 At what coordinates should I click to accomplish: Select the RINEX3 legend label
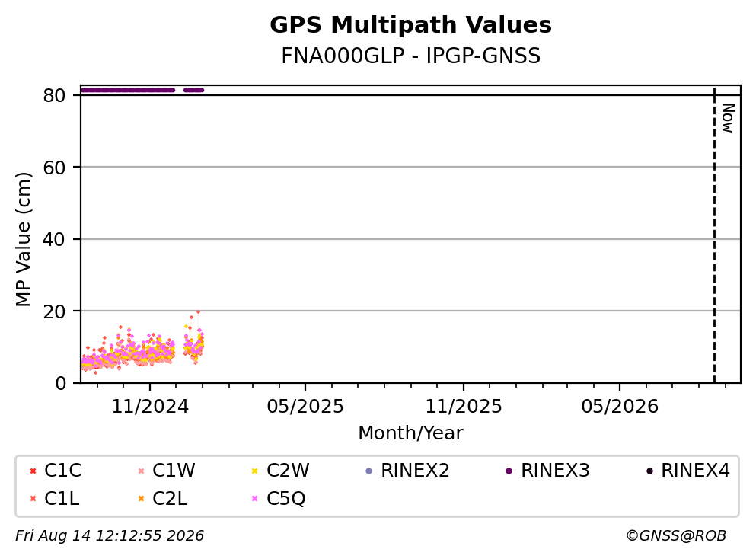click(555, 471)
